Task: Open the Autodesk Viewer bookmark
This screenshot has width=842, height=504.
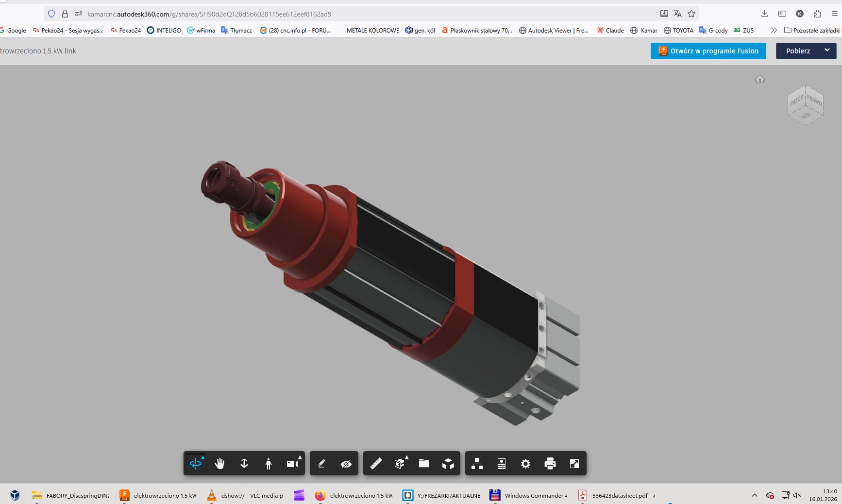Action: (554, 30)
